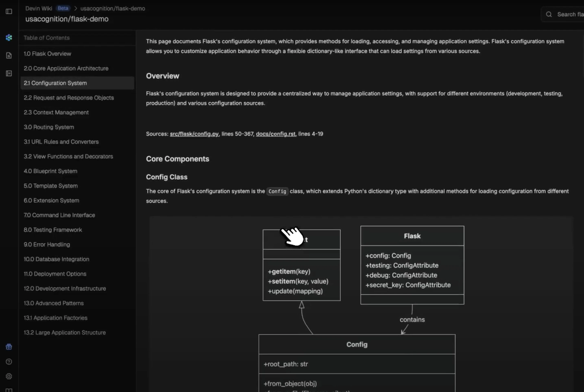584x392 pixels.
Task: Click the gift icon in sidebar
Action: tap(9, 346)
